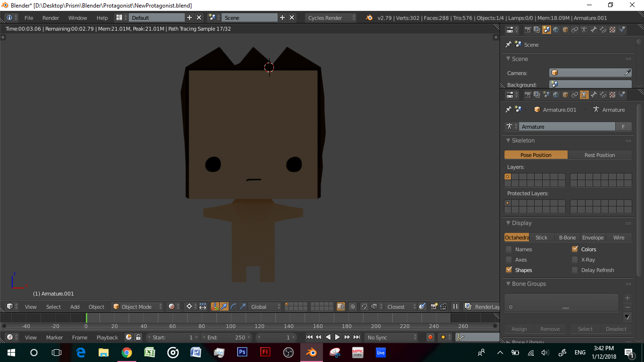Collapse the Display panel
Image resolution: width=644 pixels, height=362 pixels.
click(x=509, y=223)
